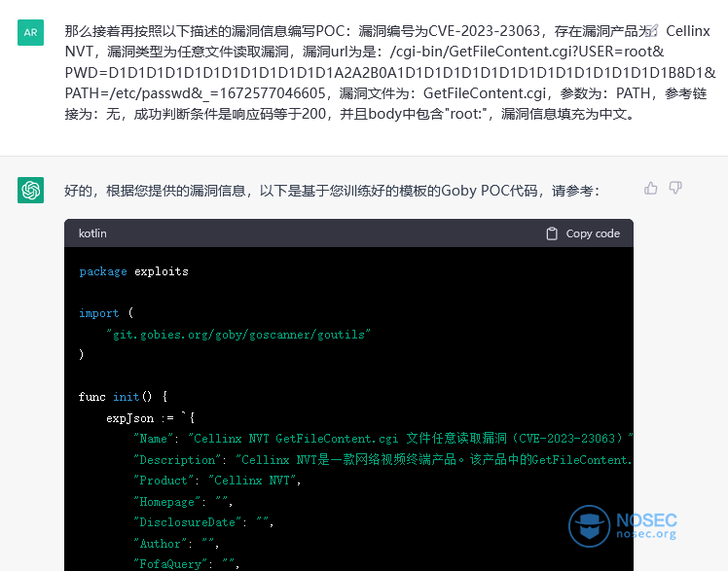Click the "Product": "Cellinx NVT" line
Viewport: 728px width, 571px height.
217,481
